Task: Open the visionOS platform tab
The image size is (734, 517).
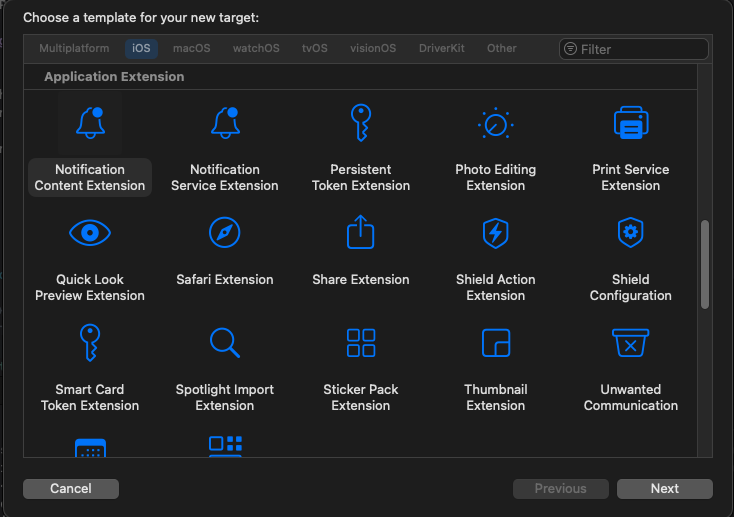Action: [373, 48]
